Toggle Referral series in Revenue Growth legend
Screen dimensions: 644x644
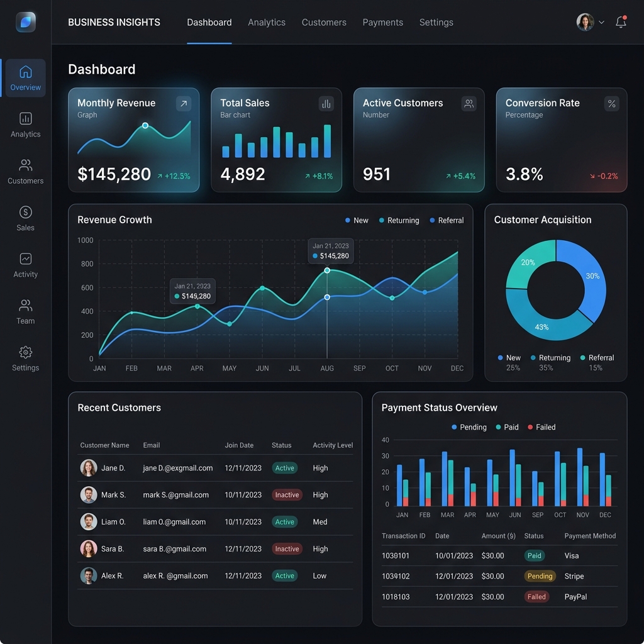click(447, 220)
